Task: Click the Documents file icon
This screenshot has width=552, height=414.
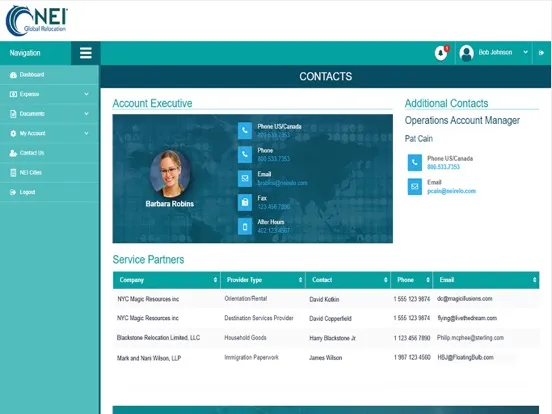Action: (13, 114)
